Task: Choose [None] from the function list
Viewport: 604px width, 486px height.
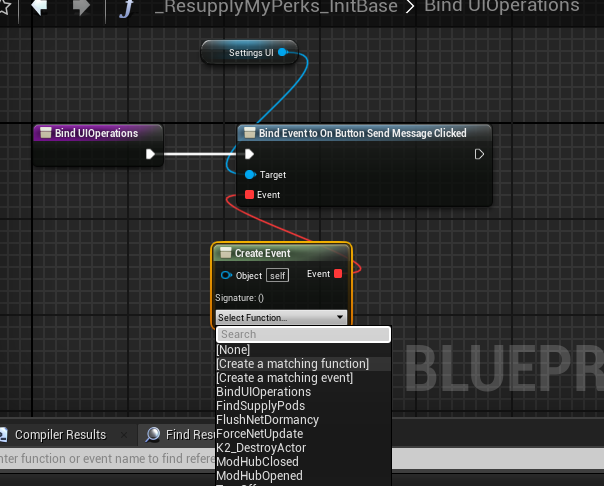Action: 233,350
